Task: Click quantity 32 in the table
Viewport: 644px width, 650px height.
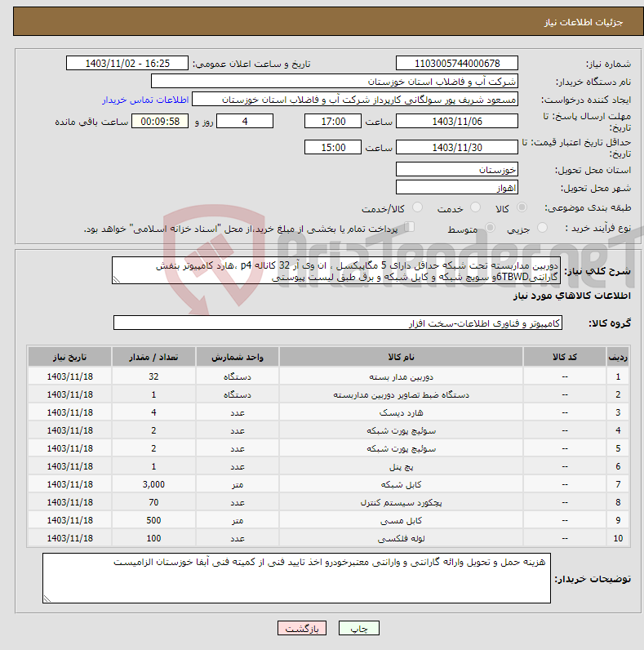Action: pyautogui.click(x=153, y=376)
